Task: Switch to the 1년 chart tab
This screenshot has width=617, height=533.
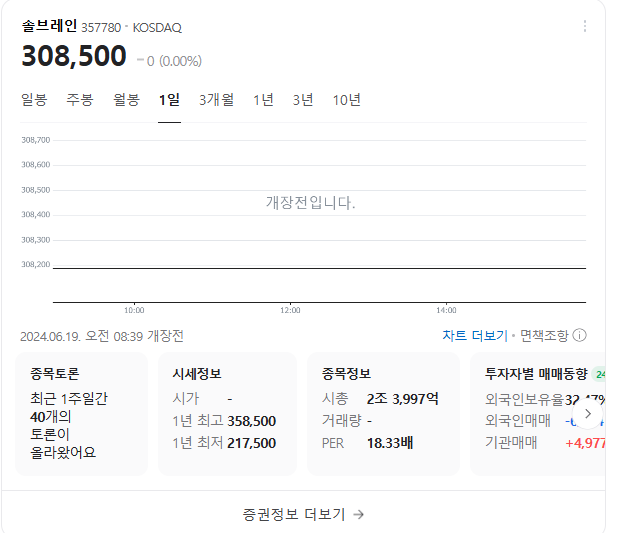Action: 263,100
